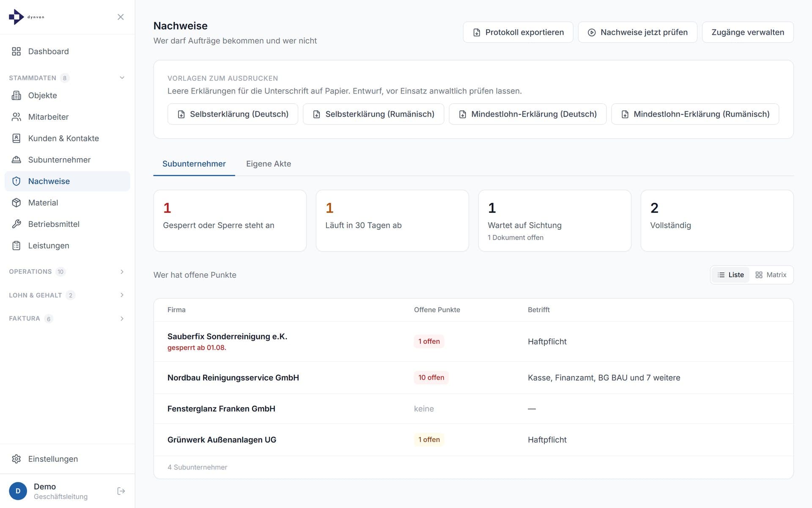Go to Kunden & Kontakte page
812x508 pixels.
point(67,138)
